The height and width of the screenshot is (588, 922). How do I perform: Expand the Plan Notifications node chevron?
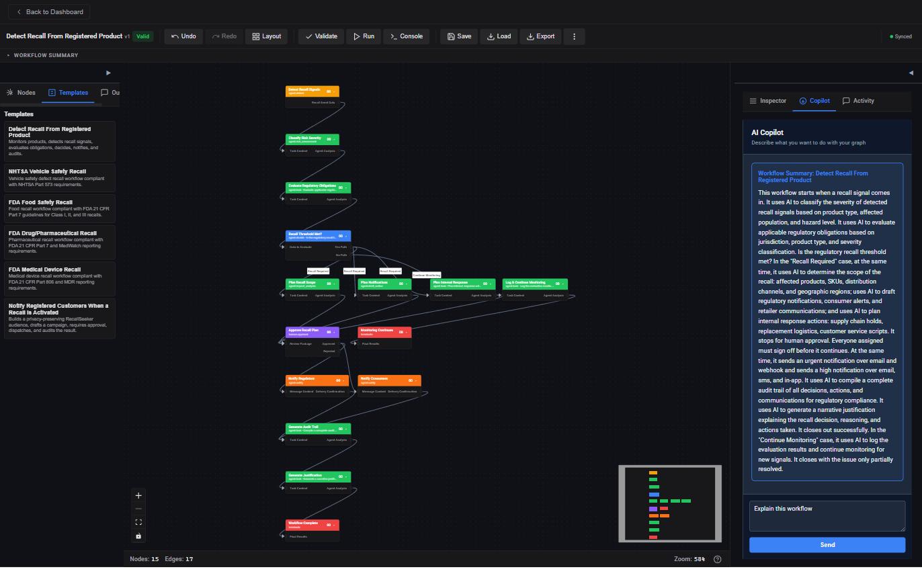click(407, 284)
